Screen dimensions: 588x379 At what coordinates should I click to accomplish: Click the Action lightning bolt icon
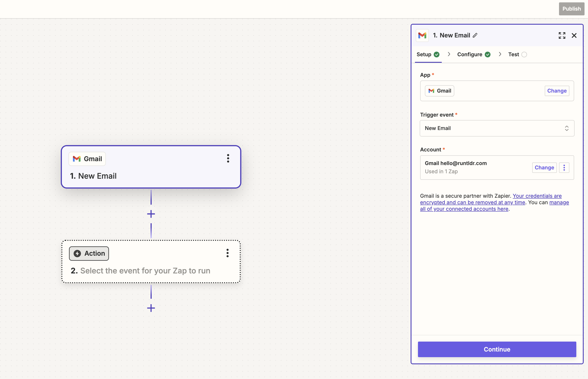click(x=77, y=253)
